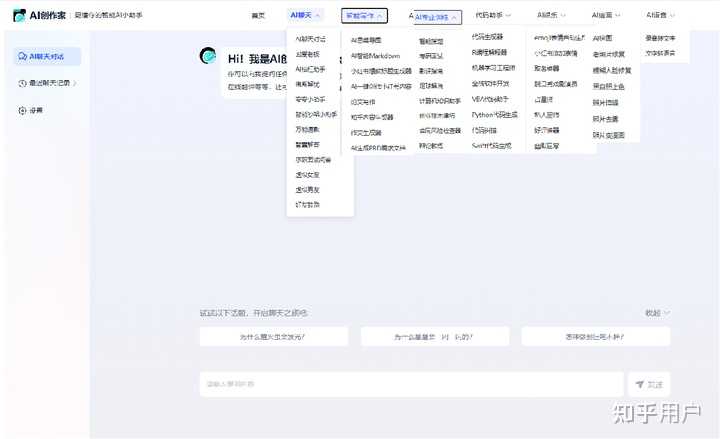Open 作文生成器 menu entry

(366, 133)
